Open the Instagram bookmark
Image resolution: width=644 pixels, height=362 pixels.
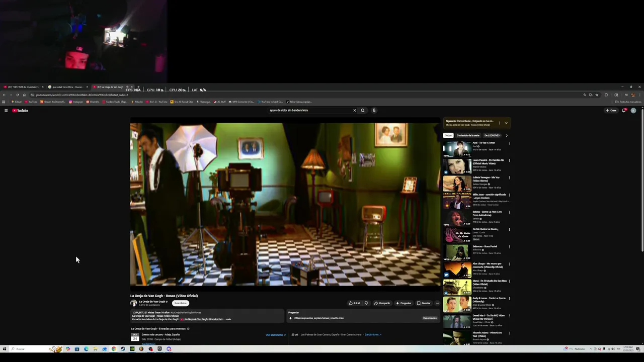click(x=76, y=102)
